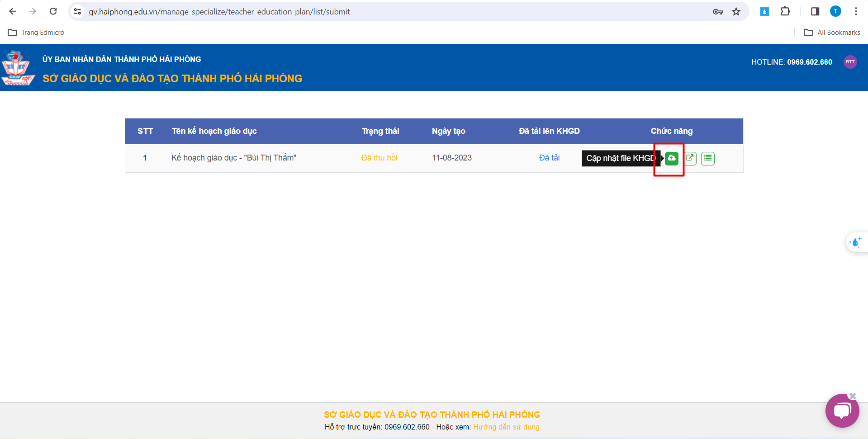This screenshot has width=868, height=439.
Task: Open the purple chat support bubble
Action: (841, 411)
